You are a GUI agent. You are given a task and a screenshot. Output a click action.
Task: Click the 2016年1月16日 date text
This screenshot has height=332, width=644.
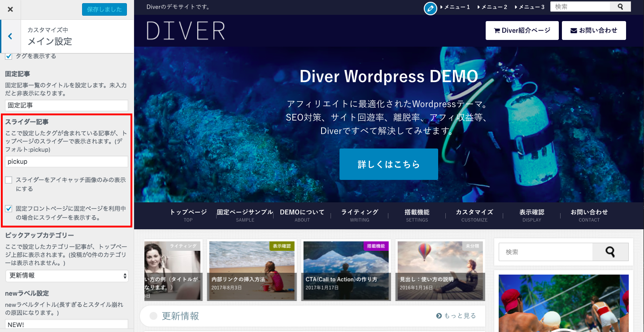(416, 288)
